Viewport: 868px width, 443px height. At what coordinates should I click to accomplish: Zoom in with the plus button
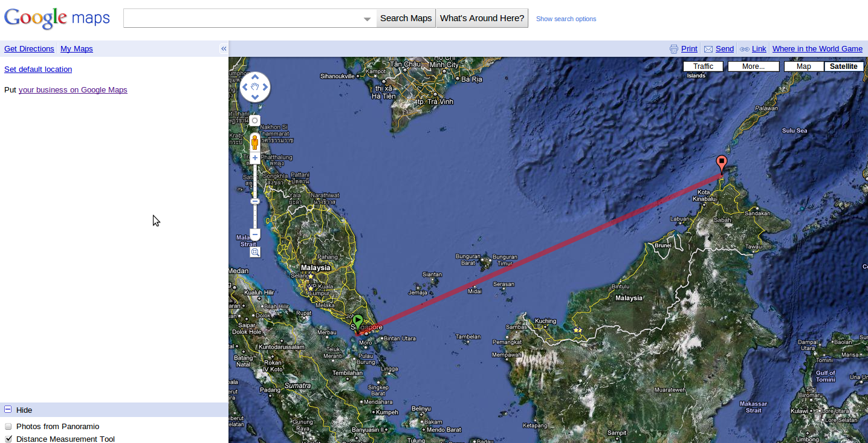click(255, 158)
